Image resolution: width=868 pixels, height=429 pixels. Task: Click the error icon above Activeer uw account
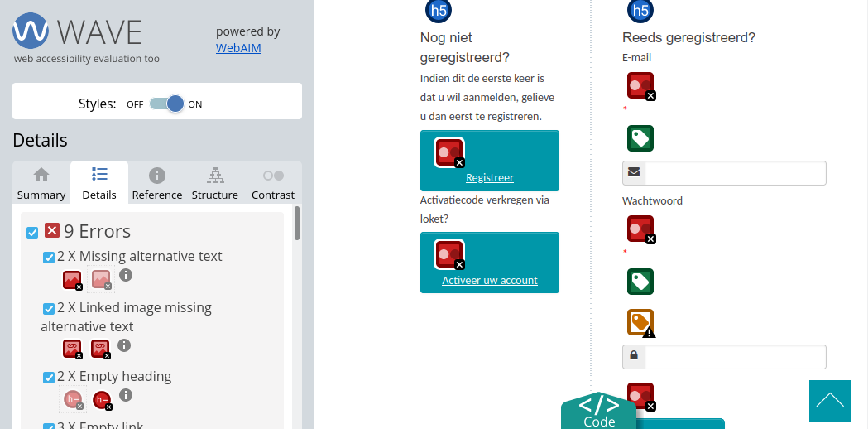(448, 254)
